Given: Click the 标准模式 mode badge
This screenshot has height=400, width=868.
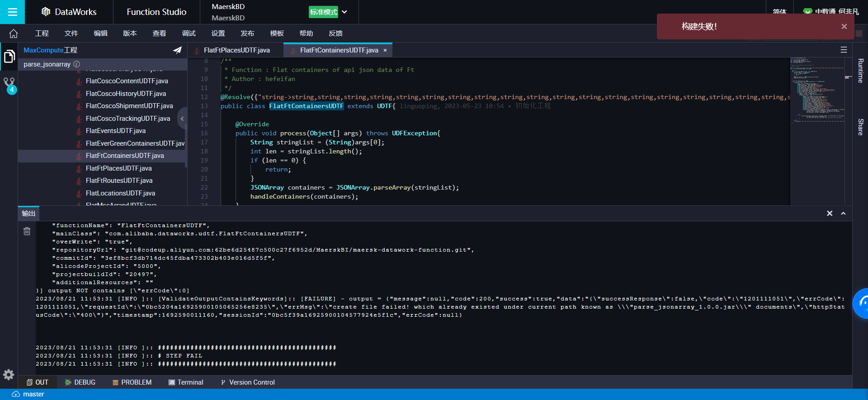Looking at the screenshot, I should [x=323, y=12].
